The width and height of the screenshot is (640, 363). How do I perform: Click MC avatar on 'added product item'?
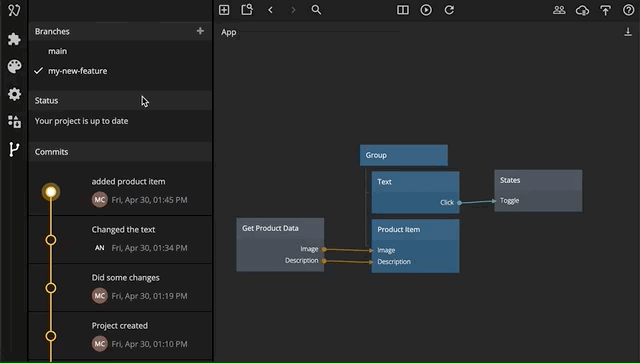pyautogui.click(x=100, y=200)
